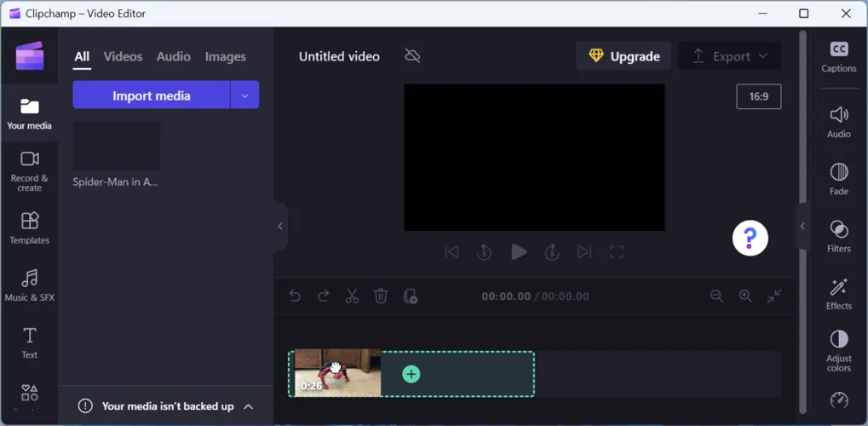The width and height of the screenshot is (868, 426).
Task: Click the Import media button
Action: [151, 95]
